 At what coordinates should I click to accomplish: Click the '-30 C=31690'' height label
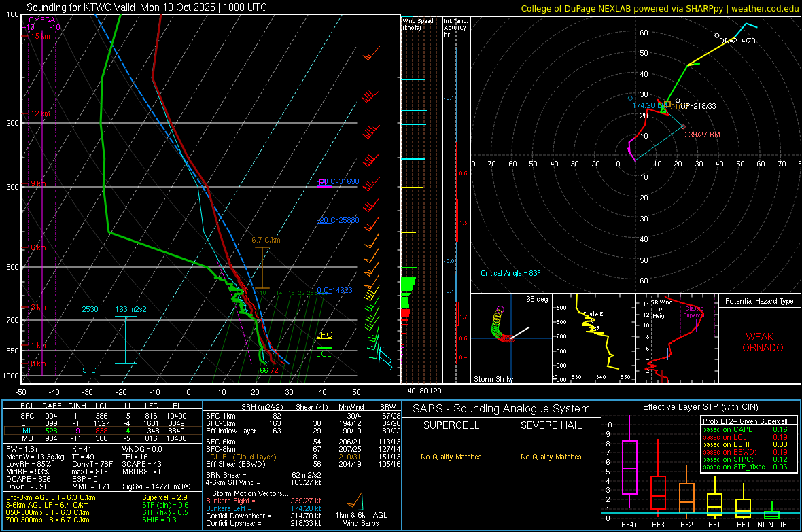point(339,181)
